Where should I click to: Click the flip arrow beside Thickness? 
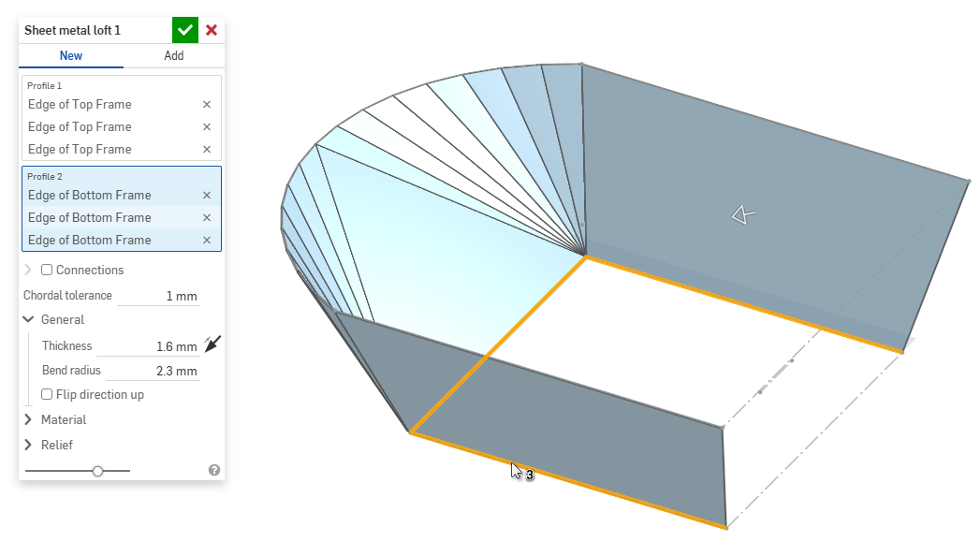(x=213, y=345)
